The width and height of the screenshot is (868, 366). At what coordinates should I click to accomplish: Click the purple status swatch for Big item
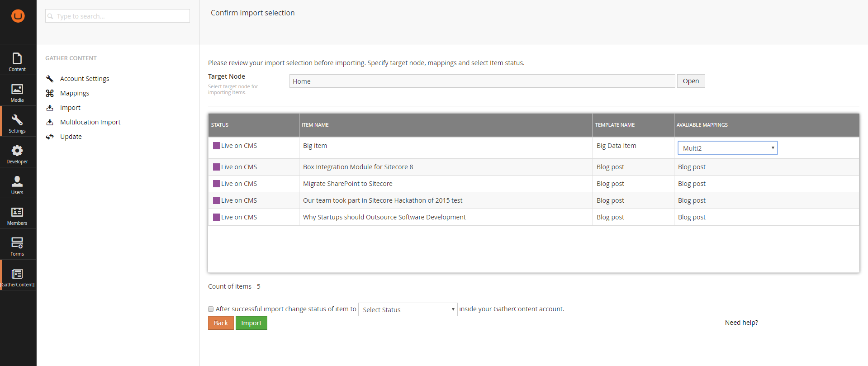point(217,146)
